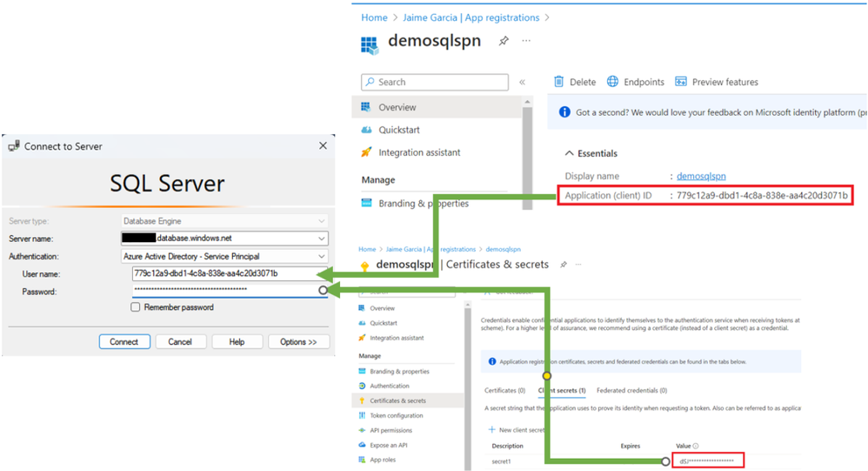
Task: Click the app registration icon beside demosqlspn heading
Action: pos(370,45)
